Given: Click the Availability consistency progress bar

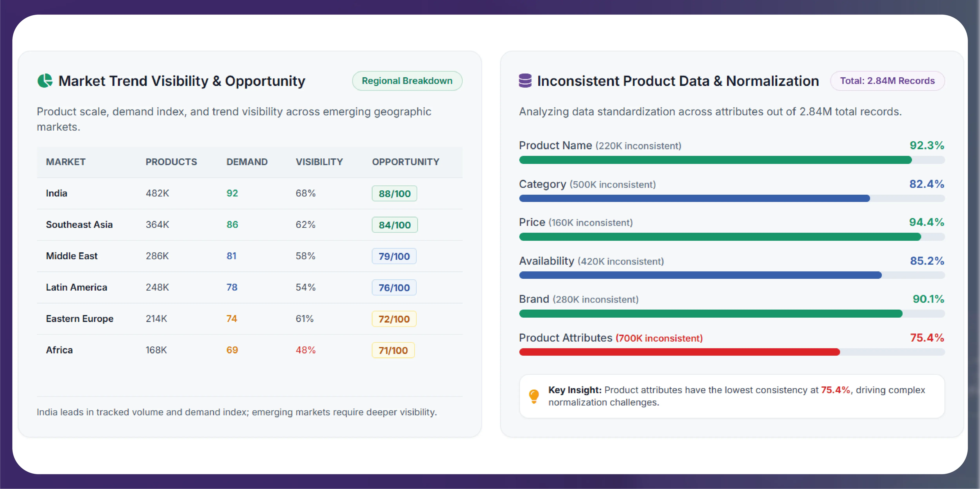Looking at the screenshot, I should point(732,275).
